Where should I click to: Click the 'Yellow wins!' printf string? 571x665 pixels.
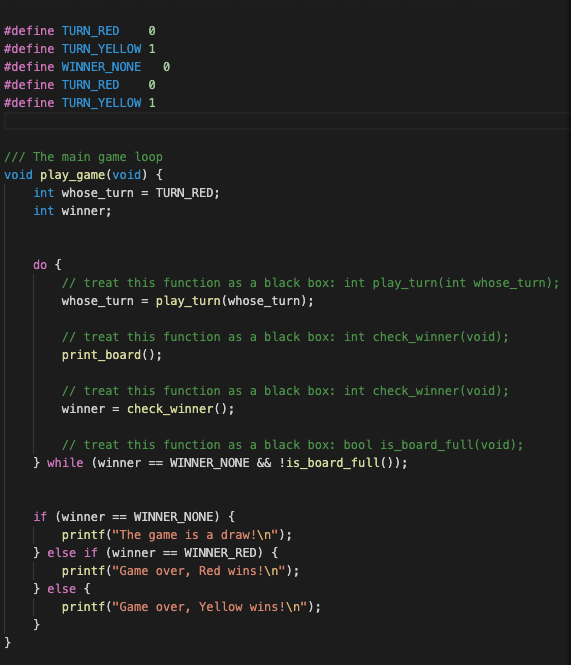[213, 607]
